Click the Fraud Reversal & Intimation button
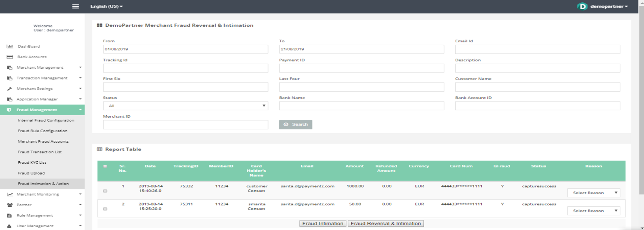This screenshot has height=230, width=644. 386,224
